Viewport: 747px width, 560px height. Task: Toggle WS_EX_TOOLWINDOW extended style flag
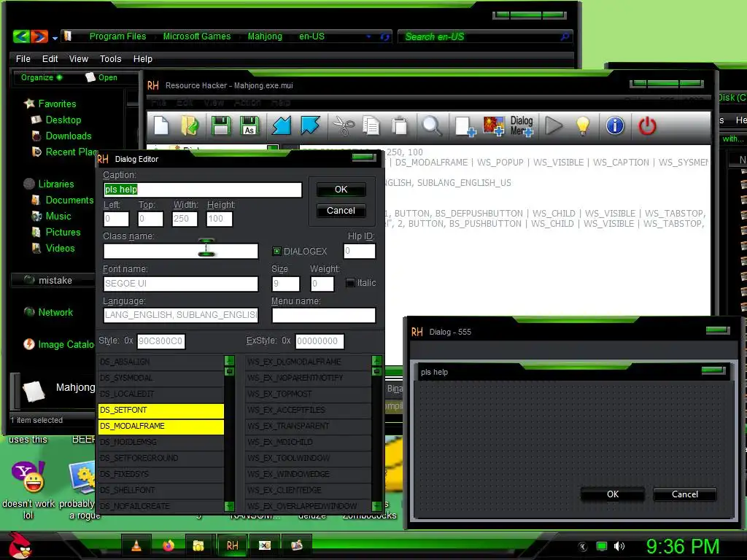coord(309,458)
